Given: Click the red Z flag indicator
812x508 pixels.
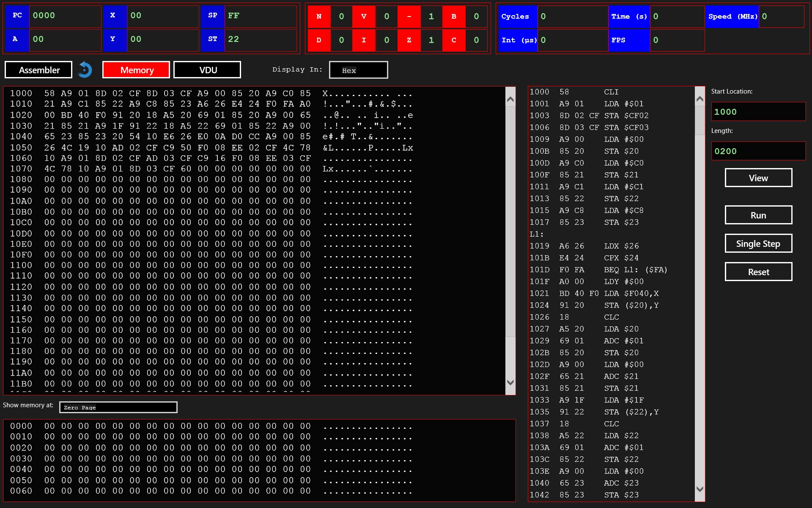Looking at the screenshot, I should click(409, 40).
